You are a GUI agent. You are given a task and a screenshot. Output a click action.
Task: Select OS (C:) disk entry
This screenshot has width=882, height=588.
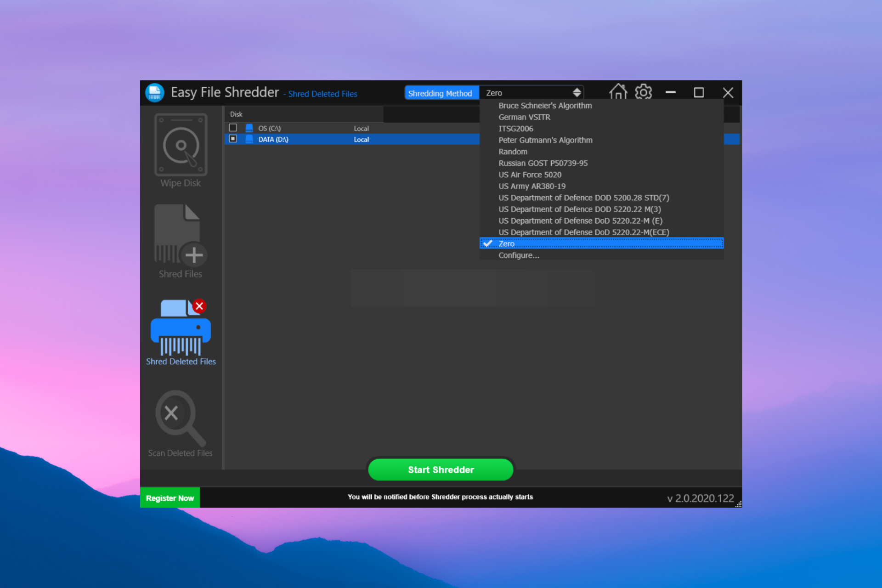click(271, 128)
